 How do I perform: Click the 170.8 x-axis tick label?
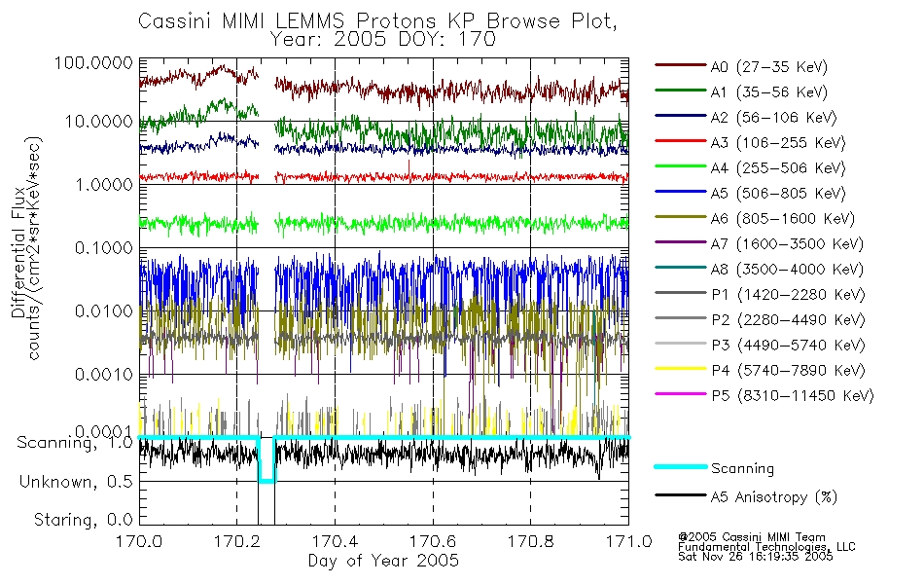(x=531, y=541)
